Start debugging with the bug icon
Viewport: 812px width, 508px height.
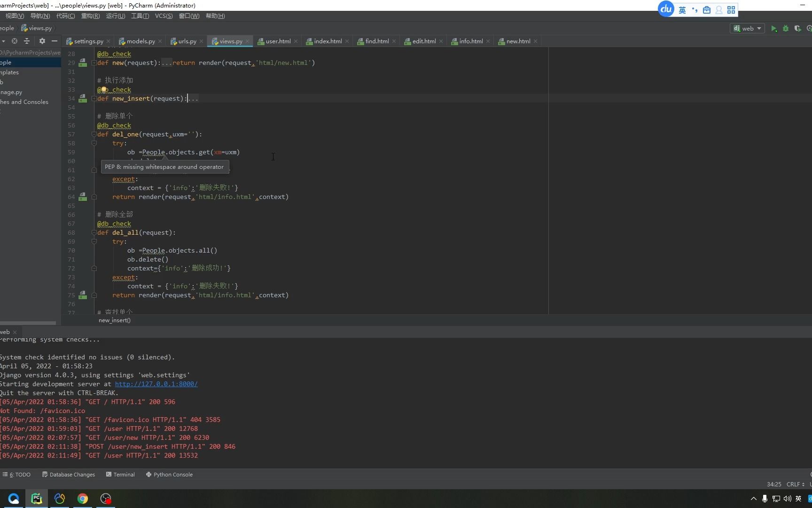coord(786,28)
